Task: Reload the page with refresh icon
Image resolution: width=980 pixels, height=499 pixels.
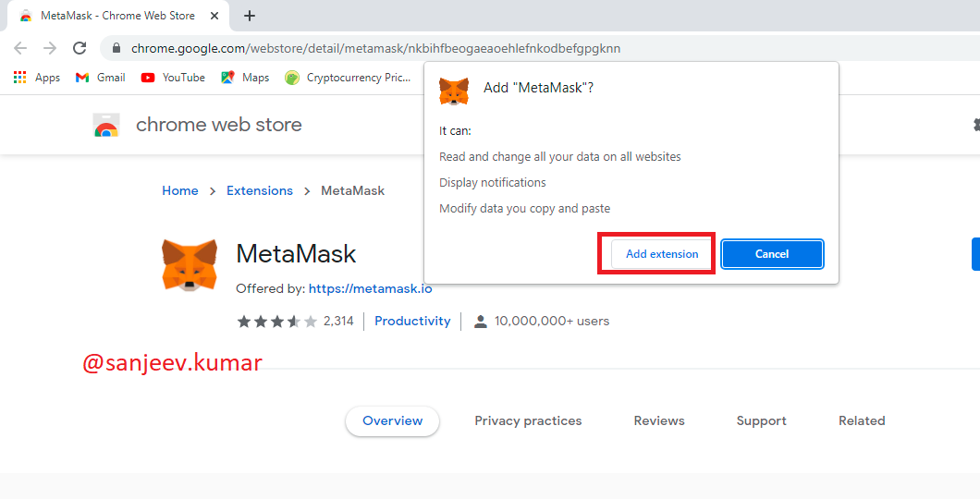Action: [80, 48]
